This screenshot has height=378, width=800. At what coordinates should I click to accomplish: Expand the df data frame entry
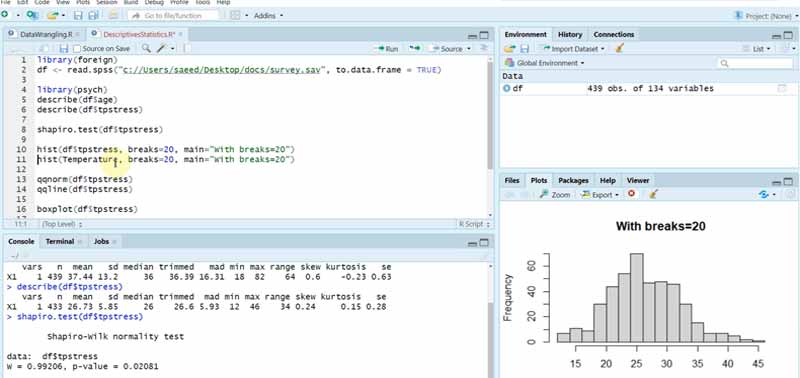click(507, 88)
